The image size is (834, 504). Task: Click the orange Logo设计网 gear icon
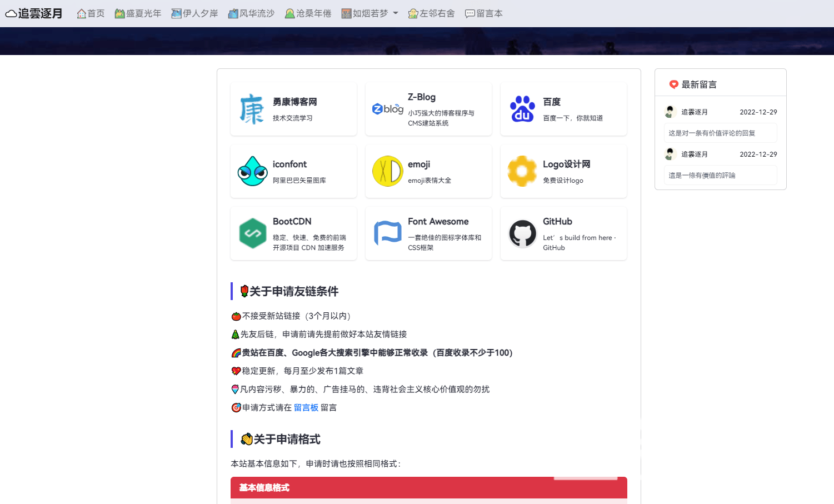(522, 171)
